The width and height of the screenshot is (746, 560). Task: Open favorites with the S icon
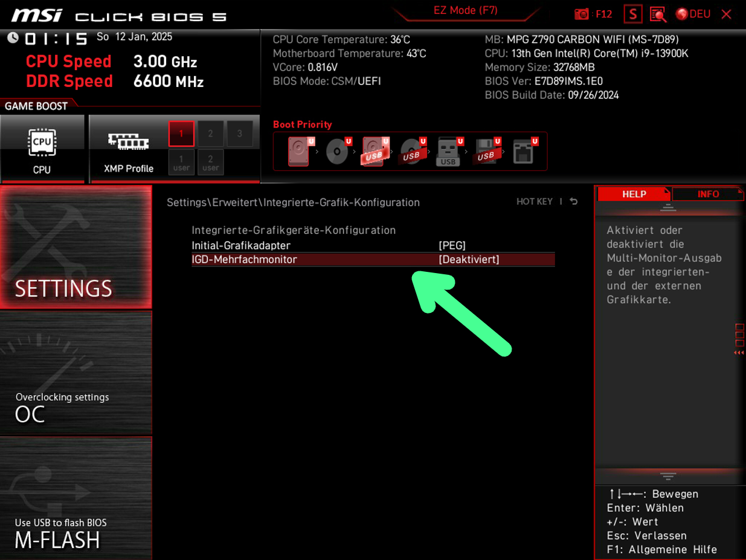(x=632, y=14)
